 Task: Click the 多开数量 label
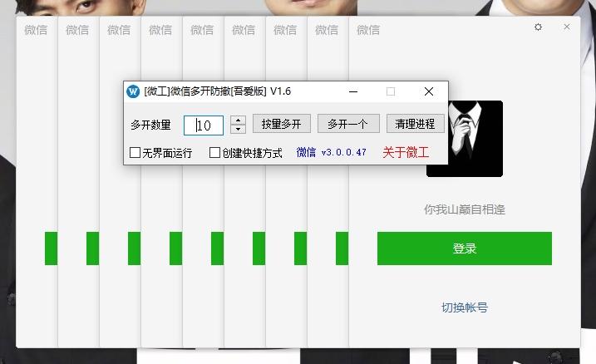point(150,125)
